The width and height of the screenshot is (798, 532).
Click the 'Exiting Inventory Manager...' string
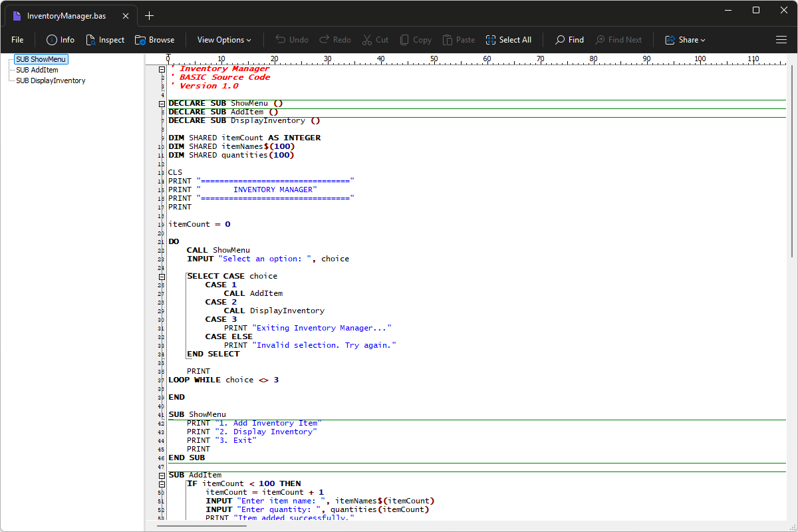point(322,328)
